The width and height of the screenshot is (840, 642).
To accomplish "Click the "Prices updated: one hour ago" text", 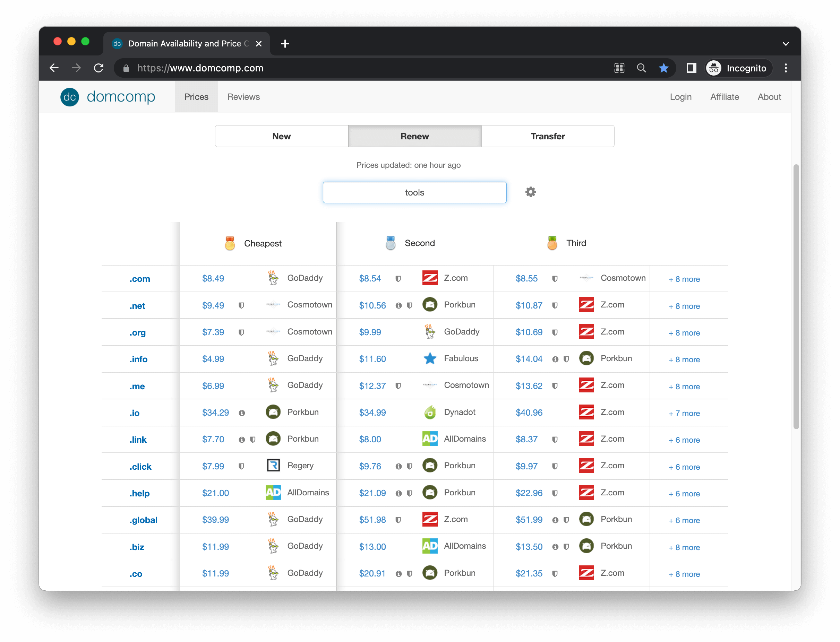I will click(408, 165).
